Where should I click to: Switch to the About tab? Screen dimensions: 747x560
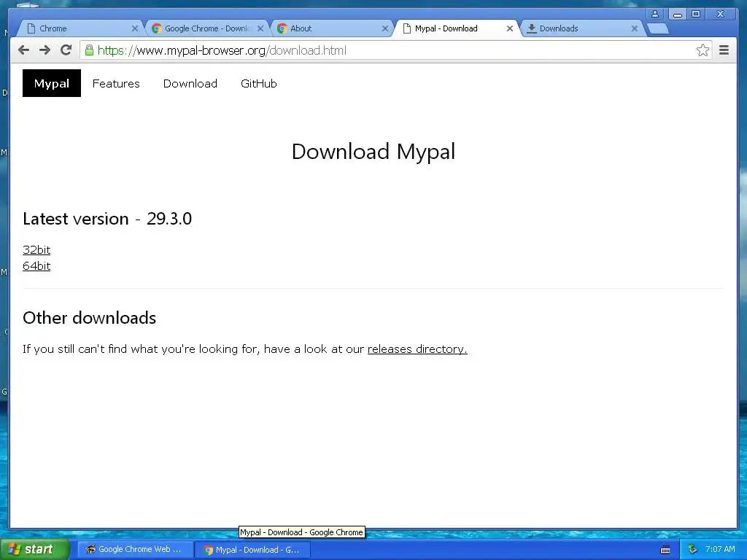click(x=330, y=28)
